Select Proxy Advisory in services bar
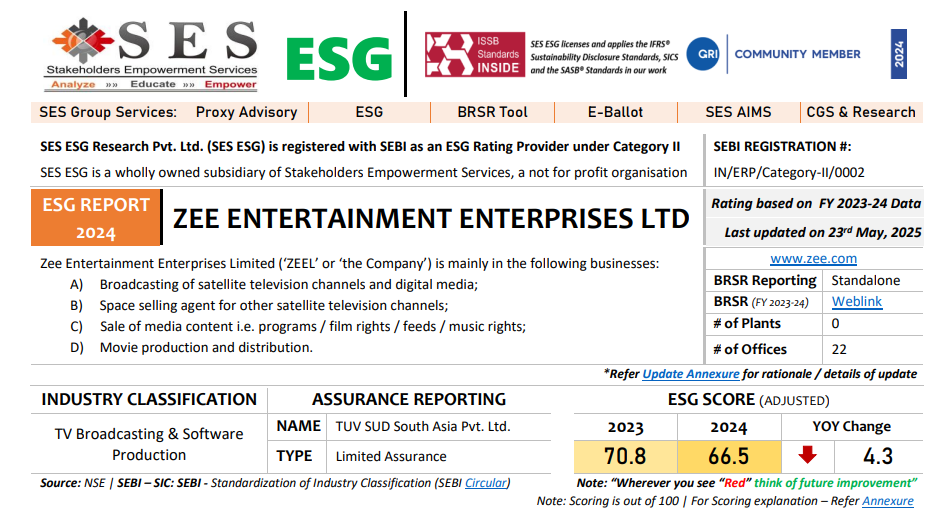Image resolution: width=949 pixels, height=514 pixels. click(x=246, y=113)
